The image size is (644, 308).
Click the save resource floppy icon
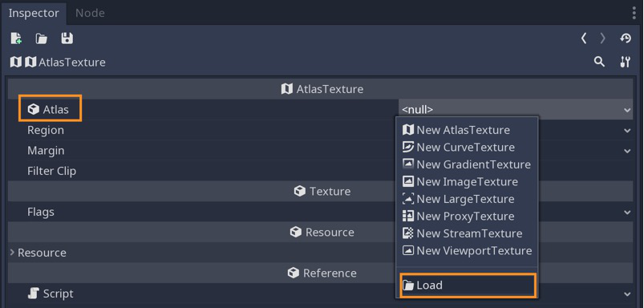coord(67,38)
